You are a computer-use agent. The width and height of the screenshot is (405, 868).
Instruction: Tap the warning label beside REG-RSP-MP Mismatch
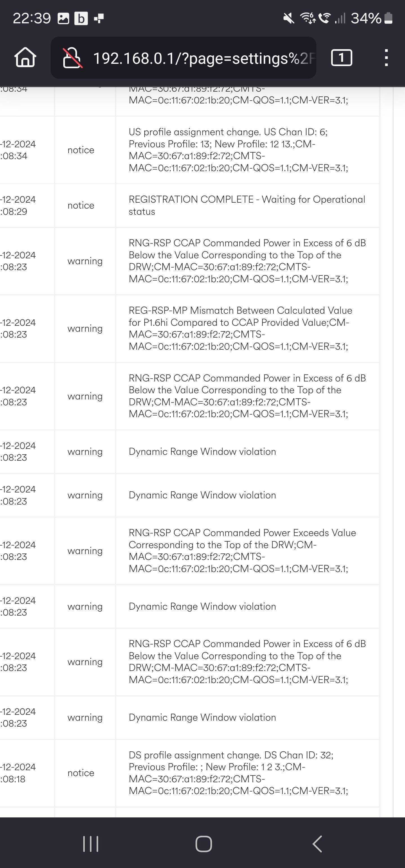85,328
